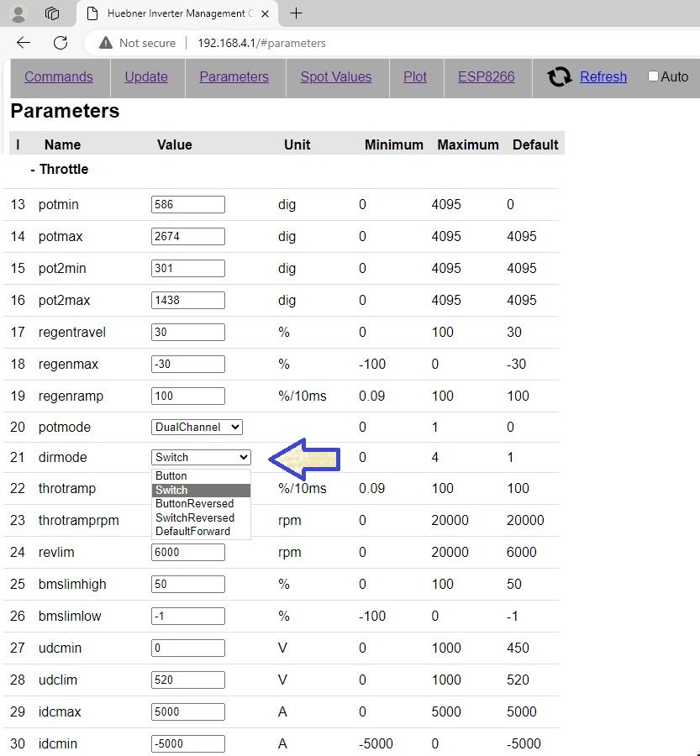Image resolution: width=700 pixels, height=756 pixels.
Task: Click the circular arrows refresh icon
Action: coord(559,77)
